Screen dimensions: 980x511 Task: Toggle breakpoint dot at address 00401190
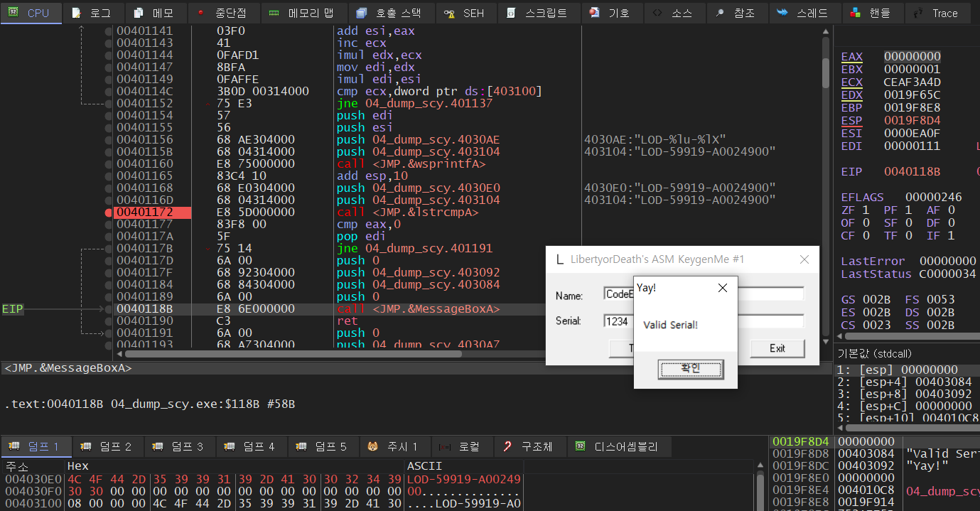(x=108, y=321)
